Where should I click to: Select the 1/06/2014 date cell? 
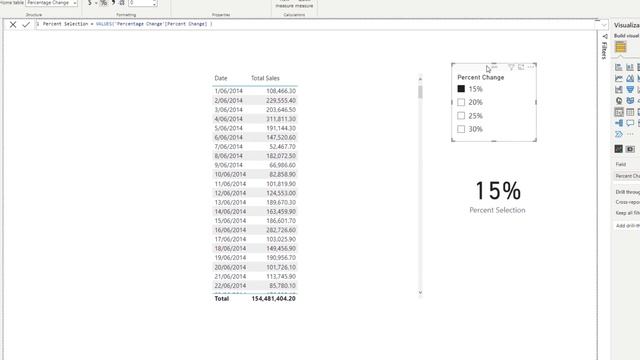coord(228,91)
